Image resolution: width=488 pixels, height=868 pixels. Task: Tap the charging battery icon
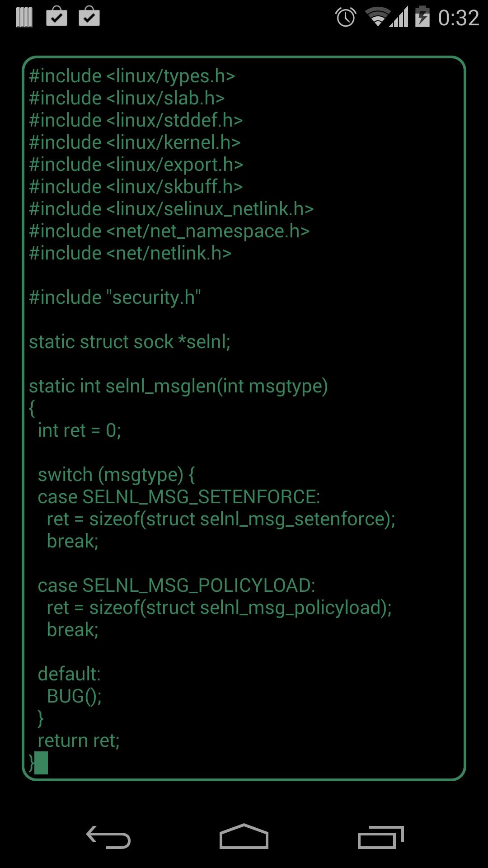coord(422,16)
